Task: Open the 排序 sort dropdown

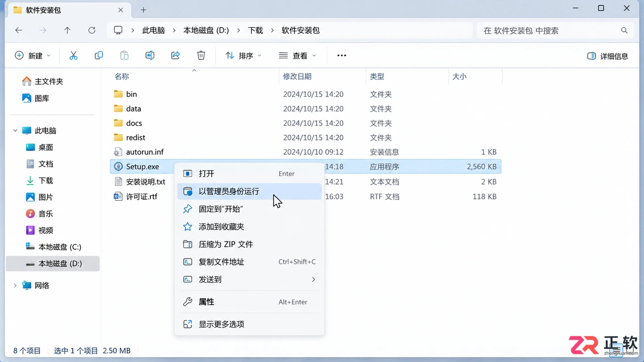Action: click(x=243, y=55)
